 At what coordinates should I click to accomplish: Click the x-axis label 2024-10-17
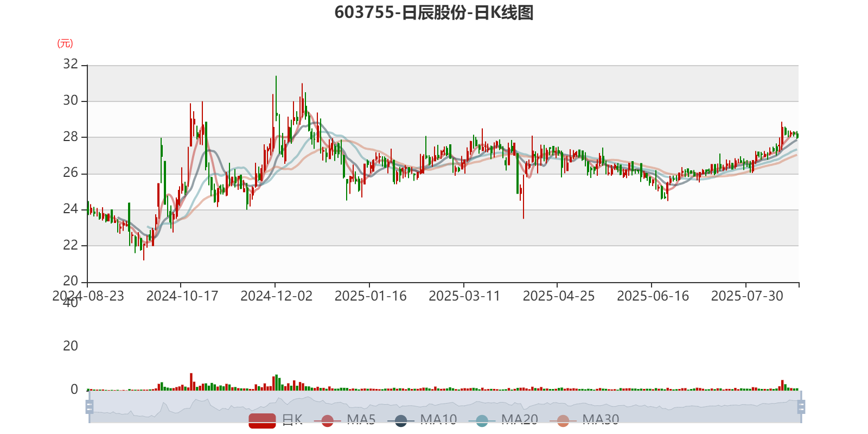coord(182,296)
